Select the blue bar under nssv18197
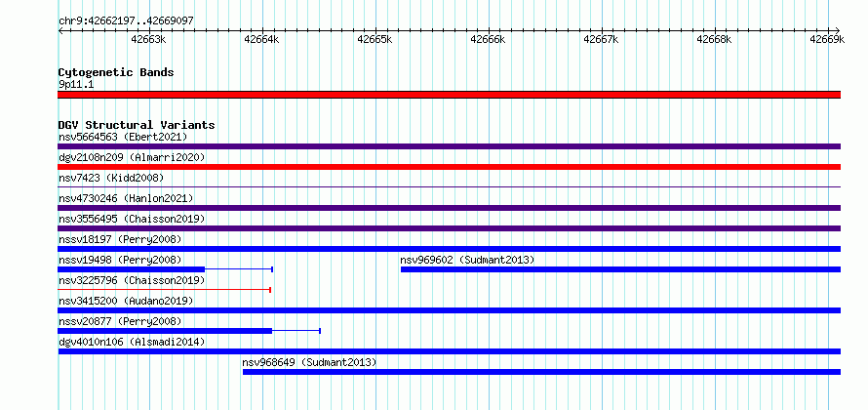Screen dimensions: 868x410 click(449, 249)
